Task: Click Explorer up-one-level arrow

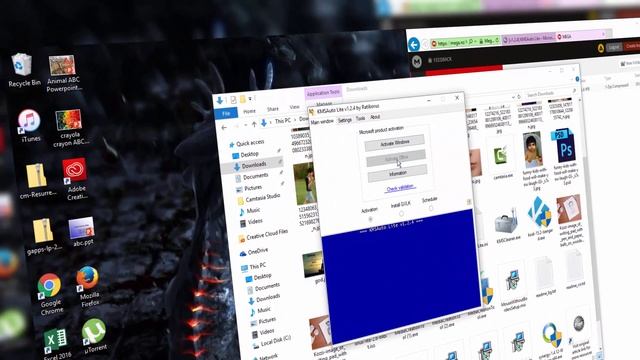Action: [x=254, y=124]
